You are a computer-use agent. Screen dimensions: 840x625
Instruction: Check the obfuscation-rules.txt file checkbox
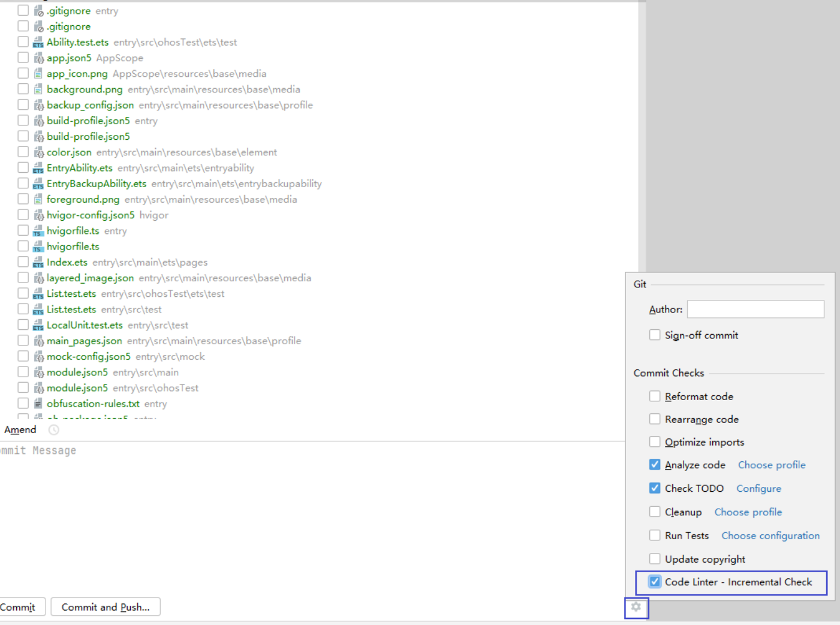[23, 403]
